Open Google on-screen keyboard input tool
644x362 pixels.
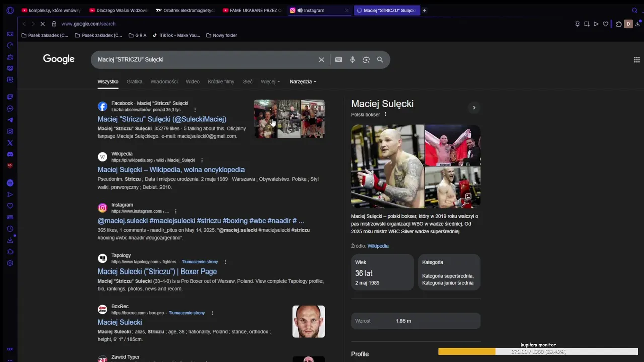339,60
